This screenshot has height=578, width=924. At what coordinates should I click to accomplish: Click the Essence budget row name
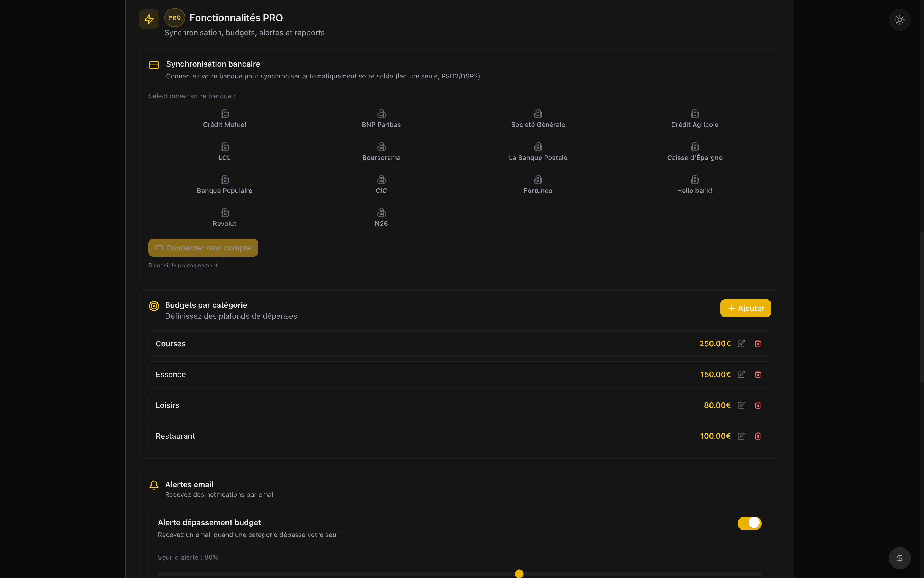171,374
